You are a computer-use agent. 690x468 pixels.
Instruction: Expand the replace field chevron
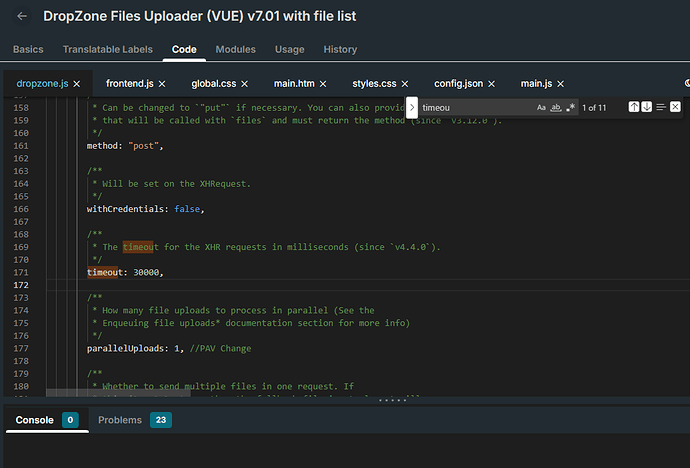coord(412,107)
